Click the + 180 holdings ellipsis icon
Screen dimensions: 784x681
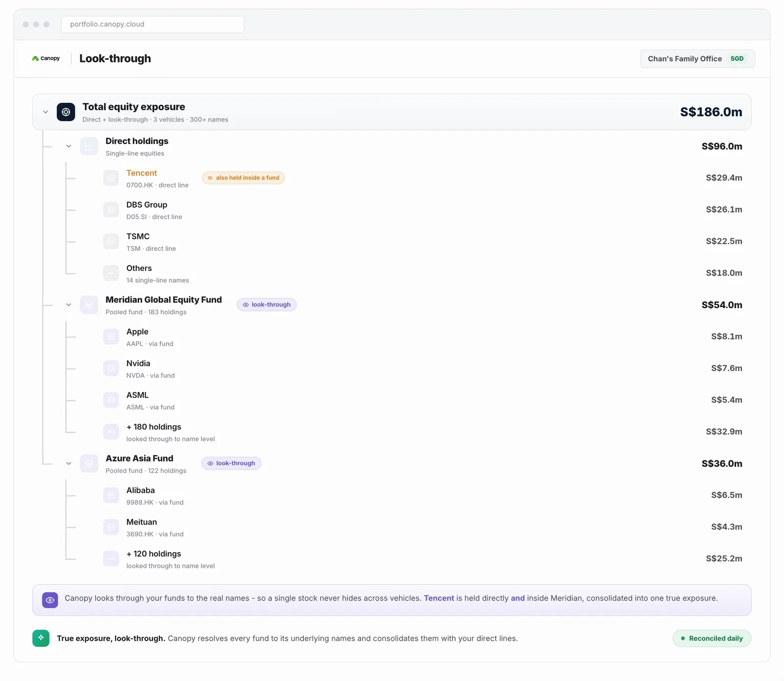[111, 432]
